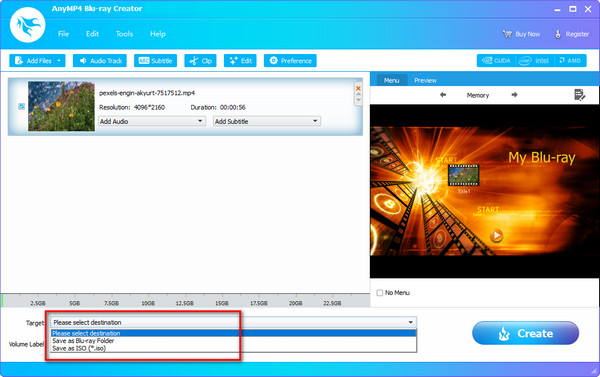Screen dimensions: 600x377
Task: Open the Target destination combo box arrow
Action: pos(411,322)
